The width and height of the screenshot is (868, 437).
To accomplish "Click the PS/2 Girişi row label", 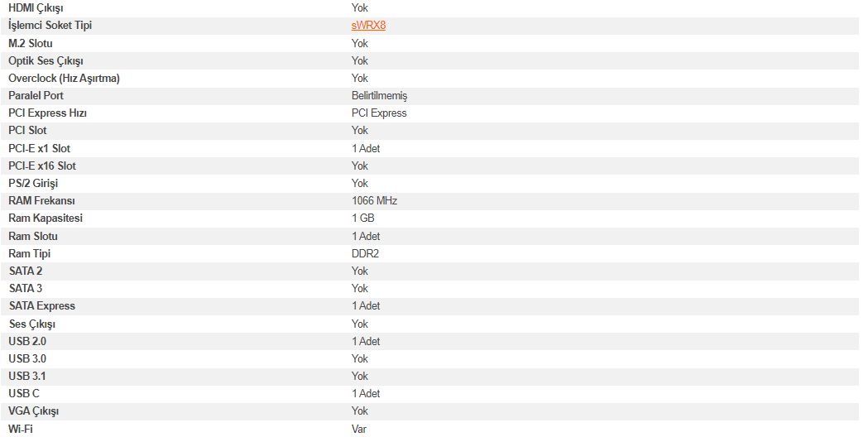I will 33,183.
